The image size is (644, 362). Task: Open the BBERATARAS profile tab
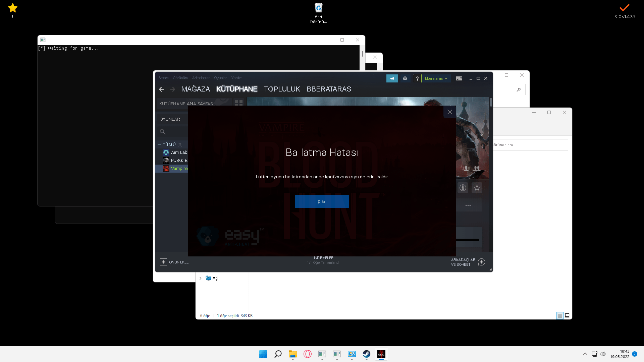click(x=329, y=89)
